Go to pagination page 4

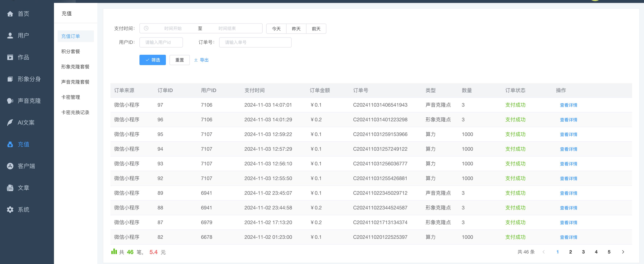pos(596,252)
